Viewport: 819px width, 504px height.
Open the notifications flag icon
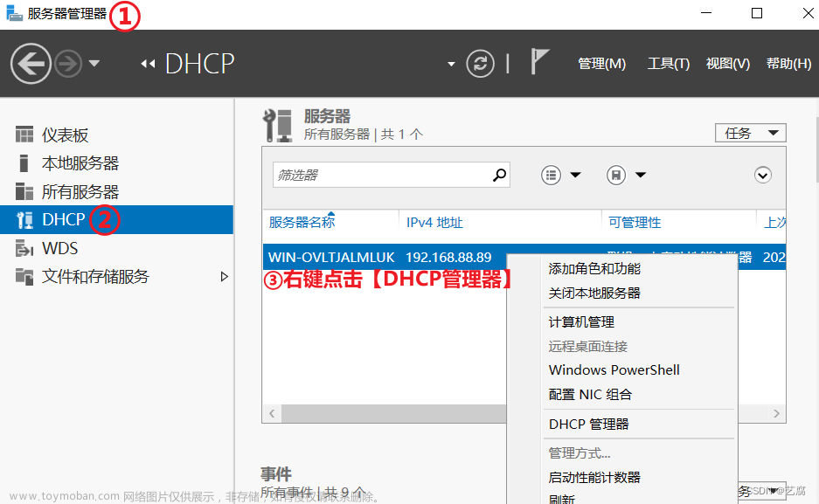point(539,61)
